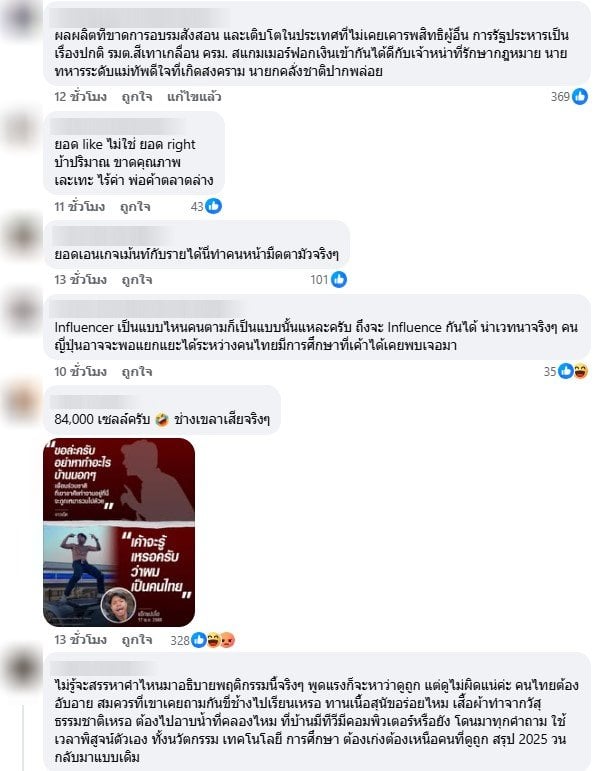The image size is (609, 771).
Task: Click the like reaction icon beside 101
Action: click(339, 279)
